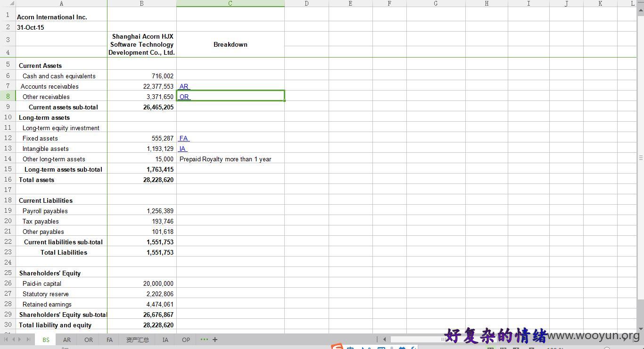
Task: Select row 30 header
Action: pyautogui.click(x=8, y=324)
